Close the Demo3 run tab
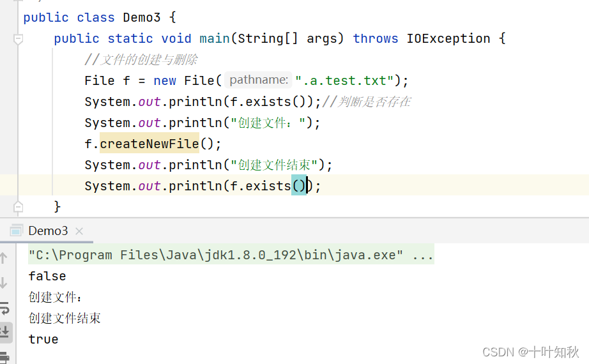Viewport: 589px width, 364px height. (79, 231)
